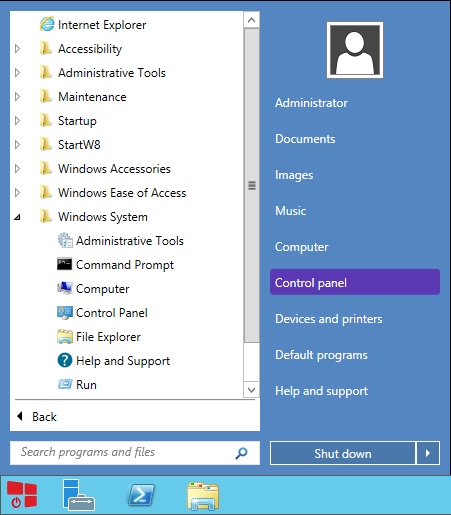
Task: Click the Accessibility folder icon
Action: tap(46, 49)
